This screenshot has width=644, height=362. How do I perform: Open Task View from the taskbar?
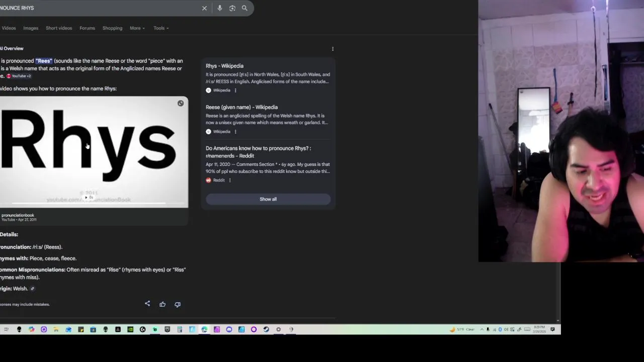pos(6,329)
